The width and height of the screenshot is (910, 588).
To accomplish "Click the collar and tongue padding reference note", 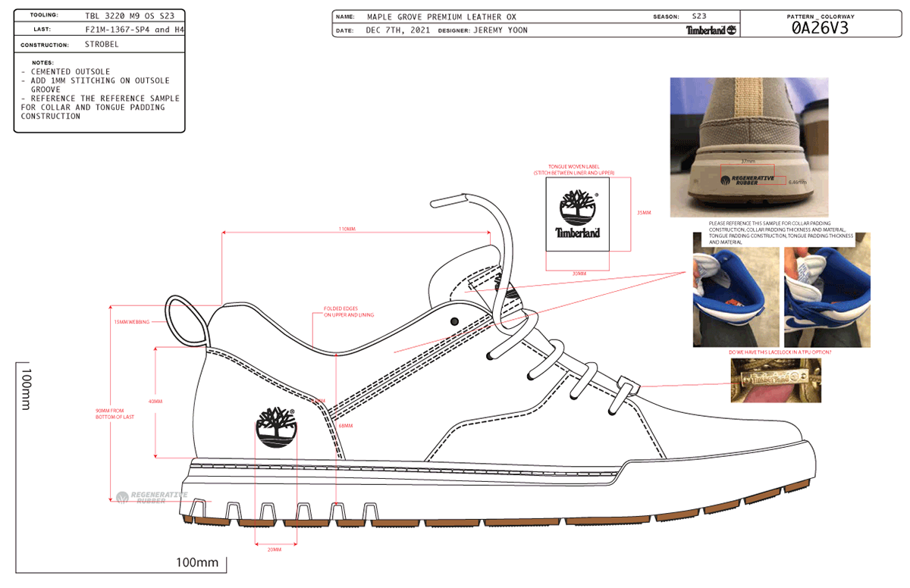I will pyautogui.click(x=100, y=108).
